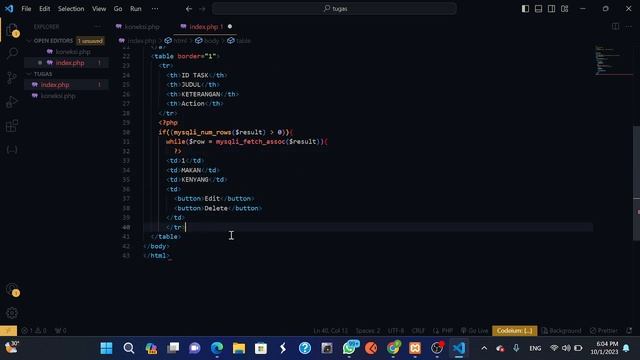Start Go Live server from status bar
Image resolution: width=640 pixels, height=360 pixels.
pos(474,331)
